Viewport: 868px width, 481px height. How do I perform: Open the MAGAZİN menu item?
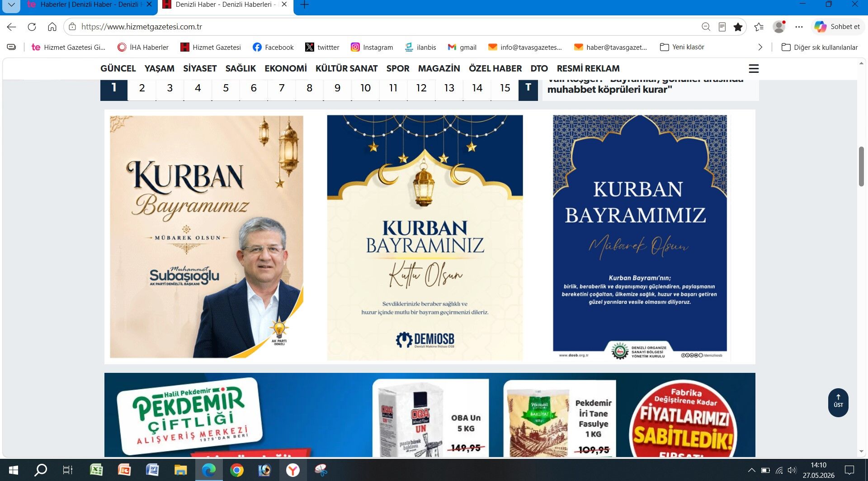point(439,68)
